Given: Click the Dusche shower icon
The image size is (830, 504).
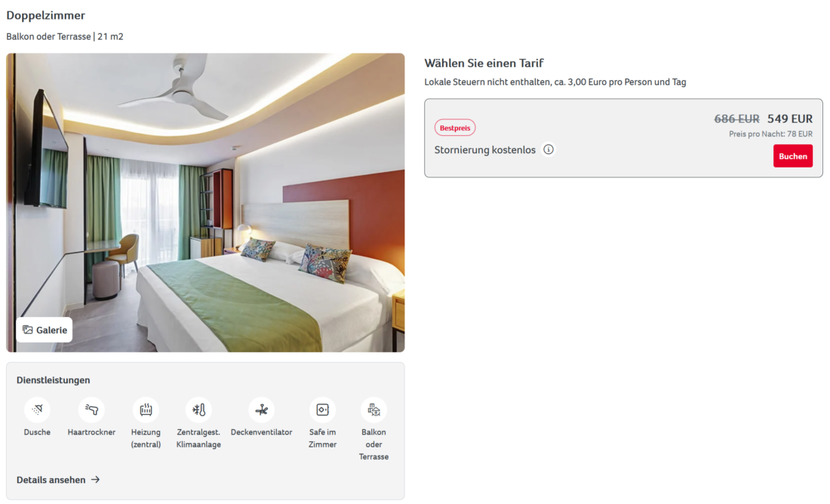Looking at the screenshot, I should pos(37,410).
